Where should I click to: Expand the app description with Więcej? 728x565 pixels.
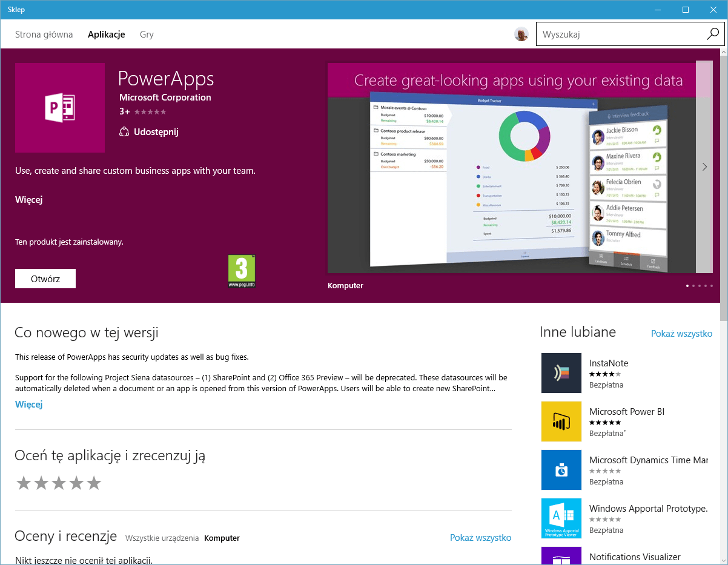(29, 200)
